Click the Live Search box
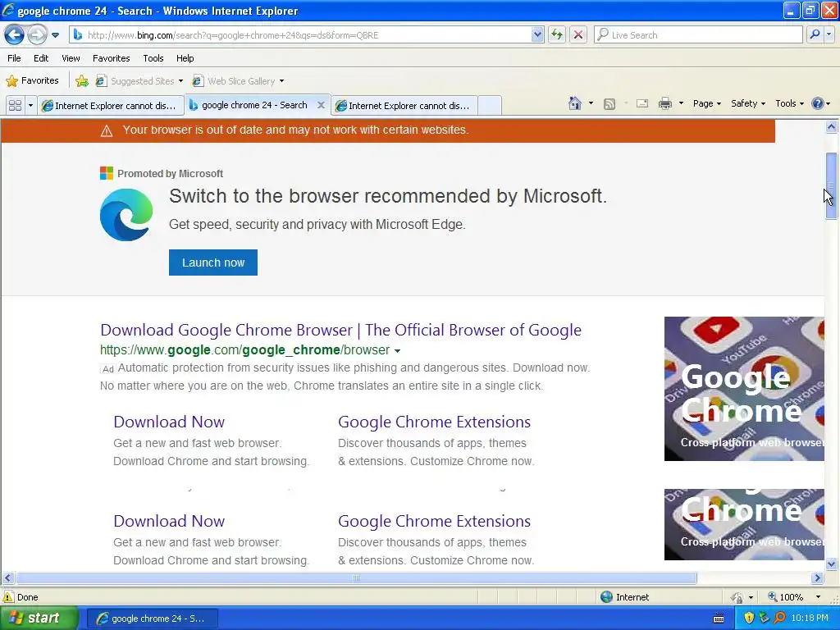840x630 pixels. [x=699, y=35]
